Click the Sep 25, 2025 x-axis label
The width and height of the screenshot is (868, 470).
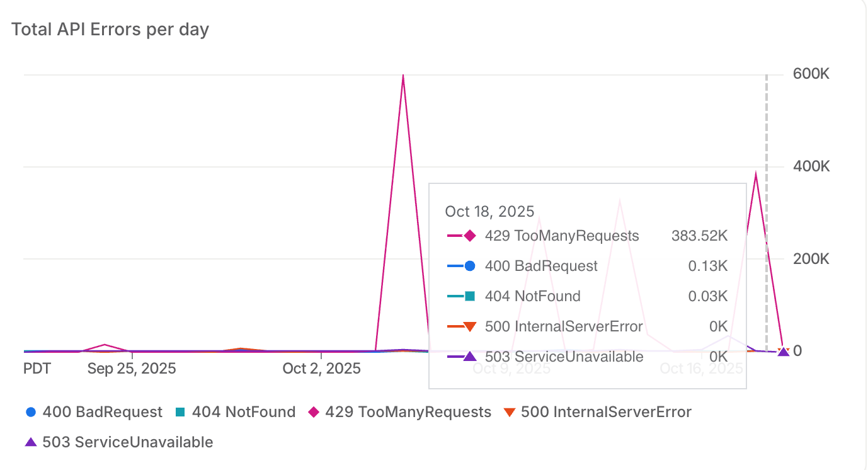pos(132,369)
